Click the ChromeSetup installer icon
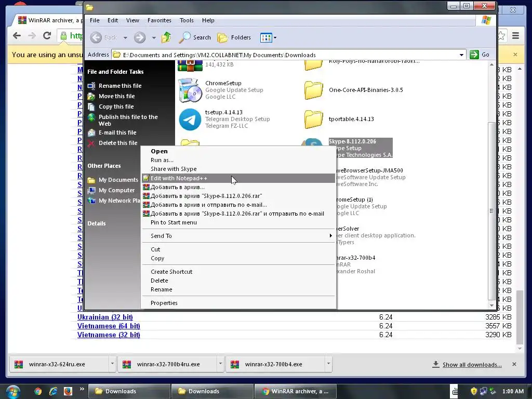532x399 pixels. pos(190,90)
